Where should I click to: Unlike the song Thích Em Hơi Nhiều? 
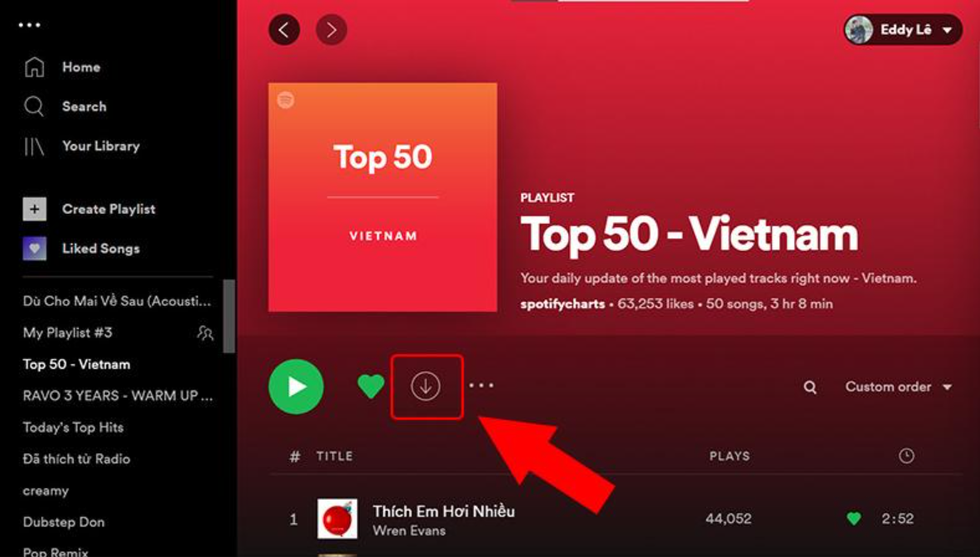tap(854, 518)
